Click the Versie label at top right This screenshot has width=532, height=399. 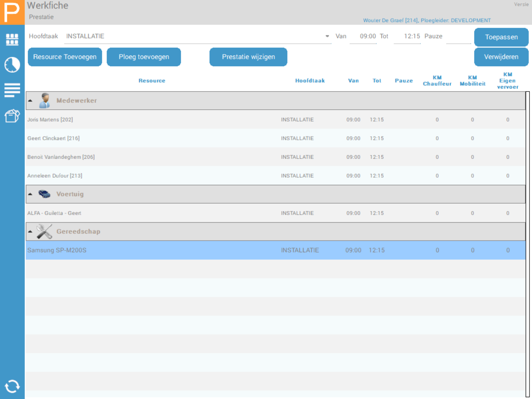pos(521,4)
